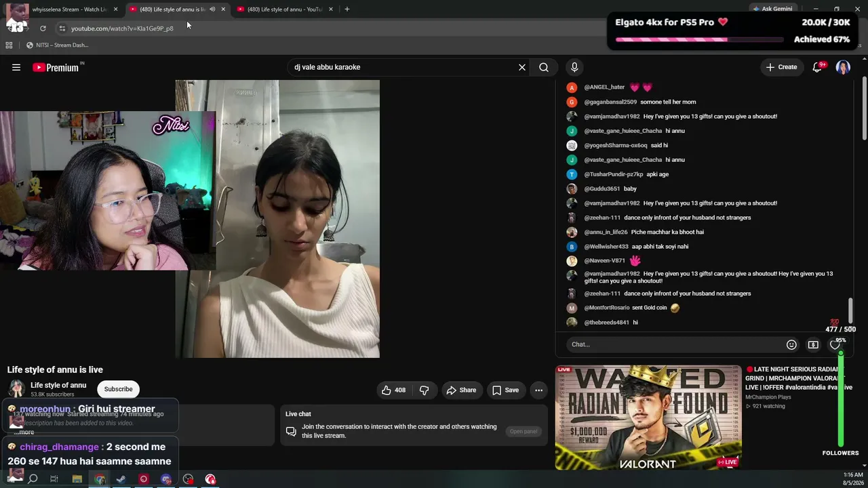View site information icon in address bar
Image resolution: width=868 pixels, height=488 pixels.
tap(62, 28)
